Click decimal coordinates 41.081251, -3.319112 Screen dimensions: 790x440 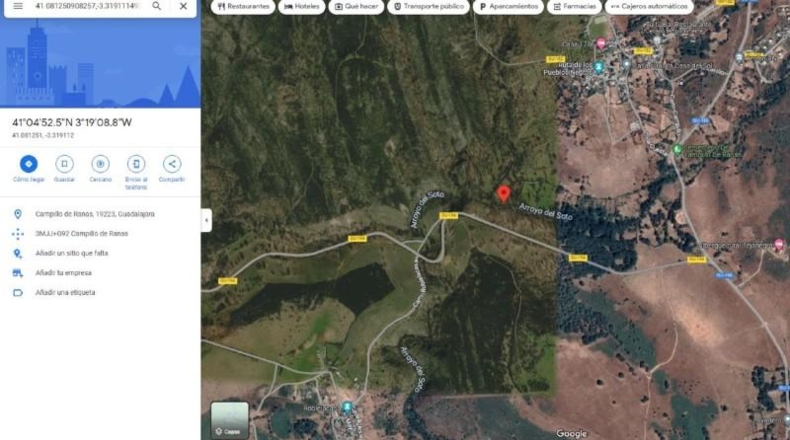click(x=43, y=136)
